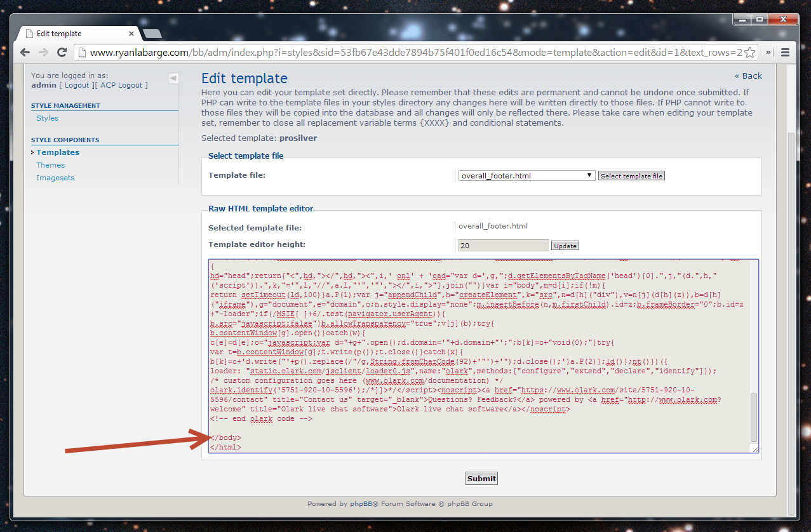This screenshot has height=532, width=811.
Task: Close the Edit template tab
Action: [131, 34]
